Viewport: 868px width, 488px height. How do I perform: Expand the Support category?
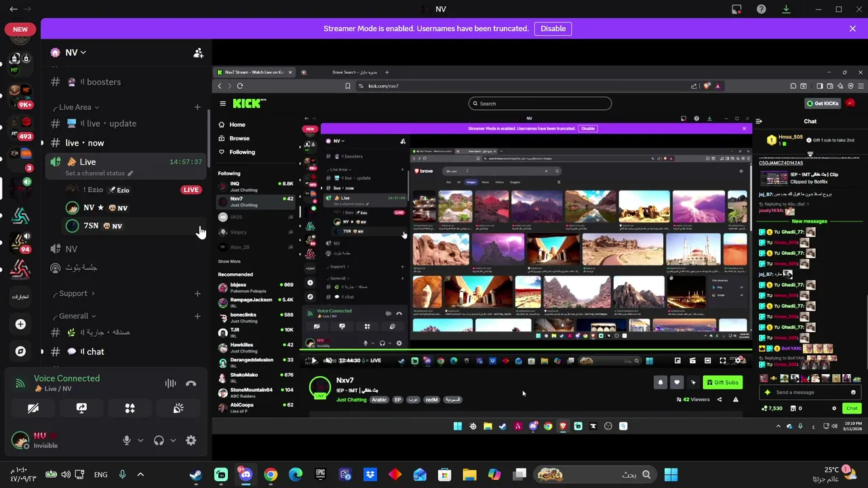coord(73,293)
